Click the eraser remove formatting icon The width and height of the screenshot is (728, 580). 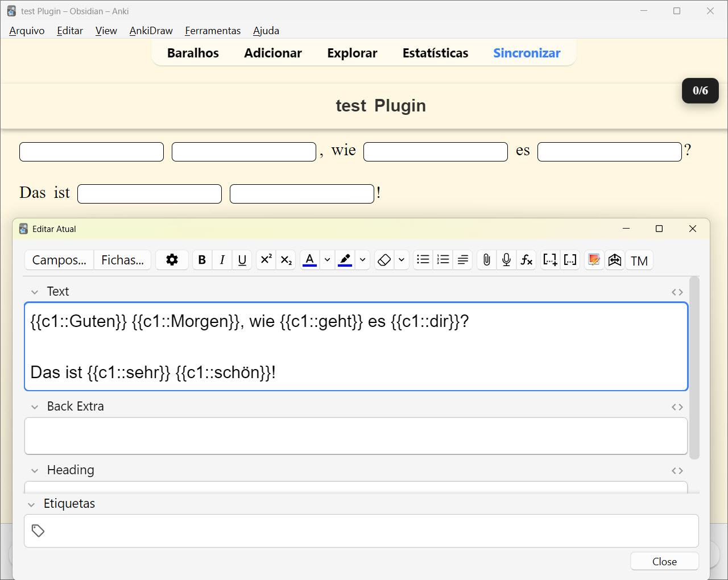[x=384, y=260]
